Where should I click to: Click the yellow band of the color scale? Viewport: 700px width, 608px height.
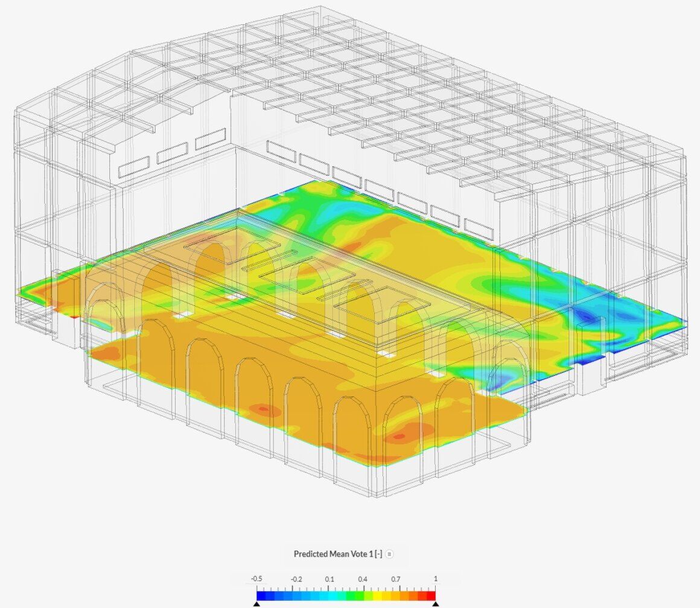(377, 595)
